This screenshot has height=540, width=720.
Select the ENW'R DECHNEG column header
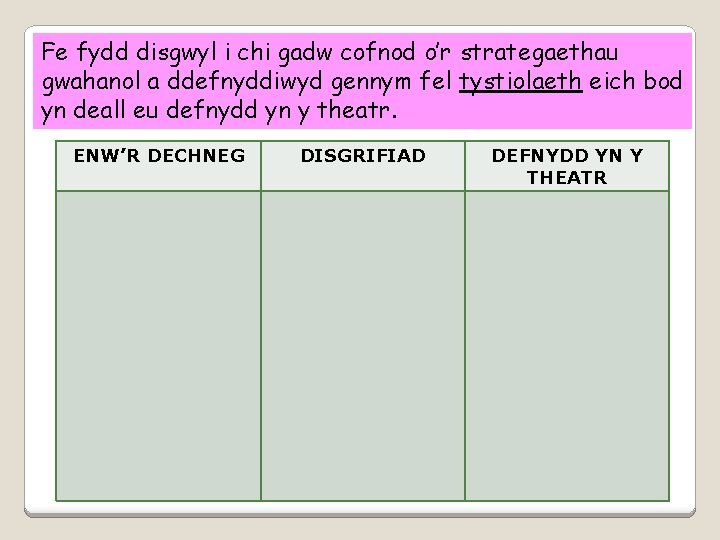coord(158,166)
